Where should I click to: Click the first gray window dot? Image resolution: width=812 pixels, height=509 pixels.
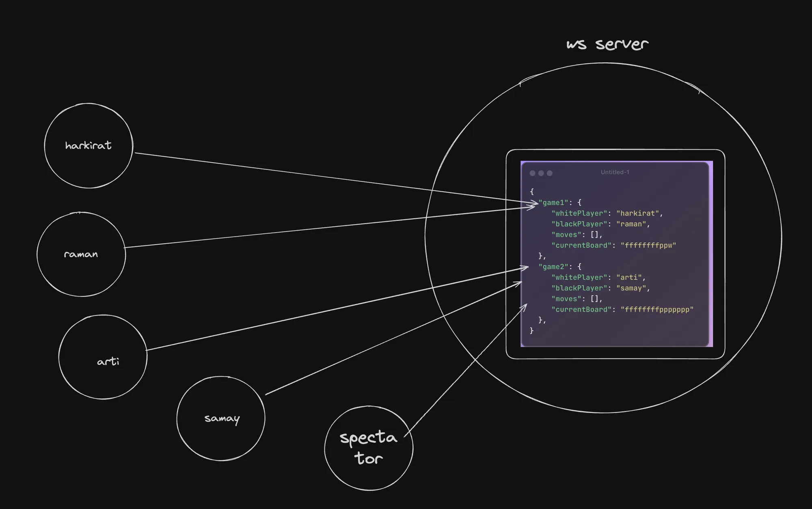point(532,173)
